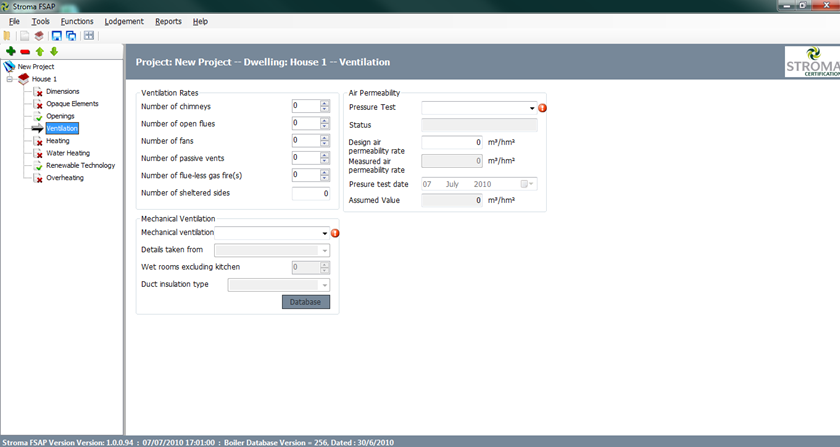Click the Measured air permeability rate field
This screenshot has width=840, height=447.
tap(452, 161)
